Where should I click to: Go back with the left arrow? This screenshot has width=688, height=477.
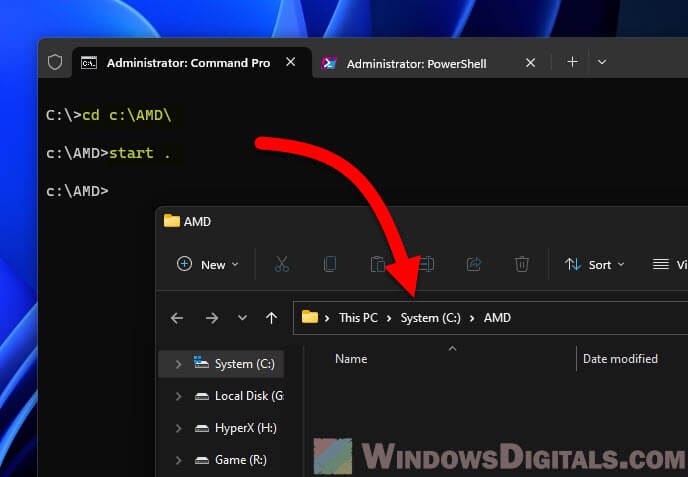[177, 318]
